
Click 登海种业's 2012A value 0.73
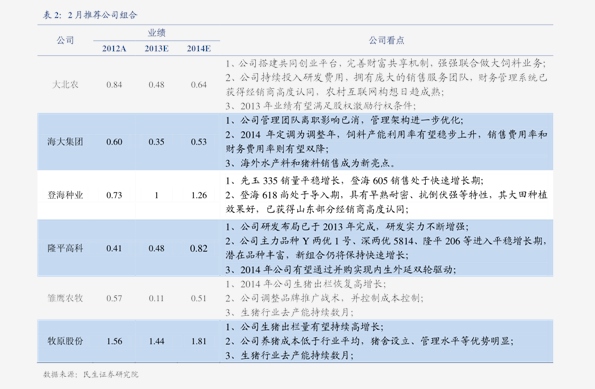(x=114, y=195)
